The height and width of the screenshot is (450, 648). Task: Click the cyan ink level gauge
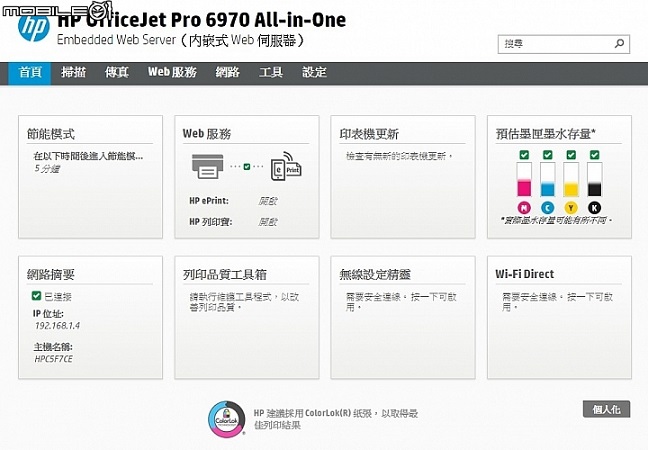point(548,179)
